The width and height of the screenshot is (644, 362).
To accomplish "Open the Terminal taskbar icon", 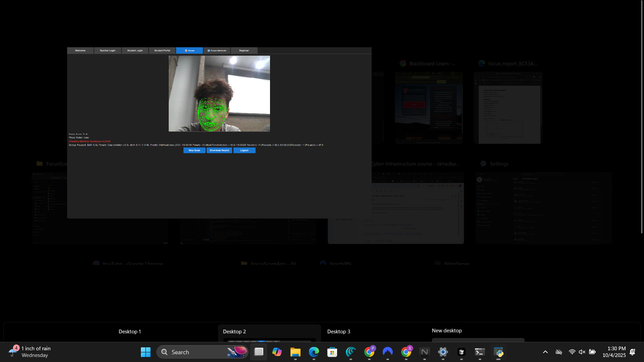I will 480,352.
